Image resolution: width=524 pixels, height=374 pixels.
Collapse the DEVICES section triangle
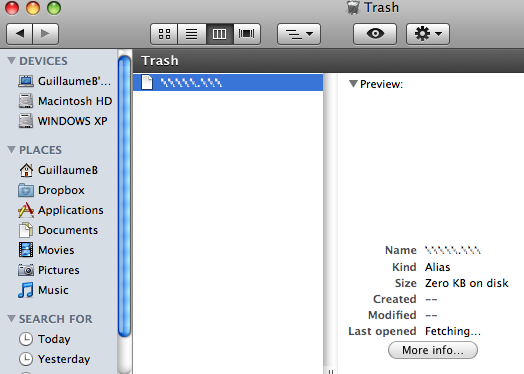11,61
